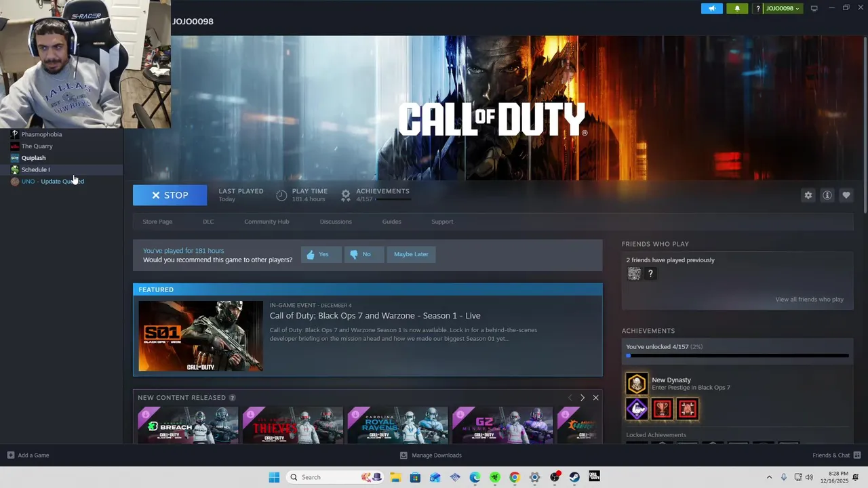This screenshot has width=868, height=488.
Task: Dismiss the New Content Released section
Action: (595, 398)
